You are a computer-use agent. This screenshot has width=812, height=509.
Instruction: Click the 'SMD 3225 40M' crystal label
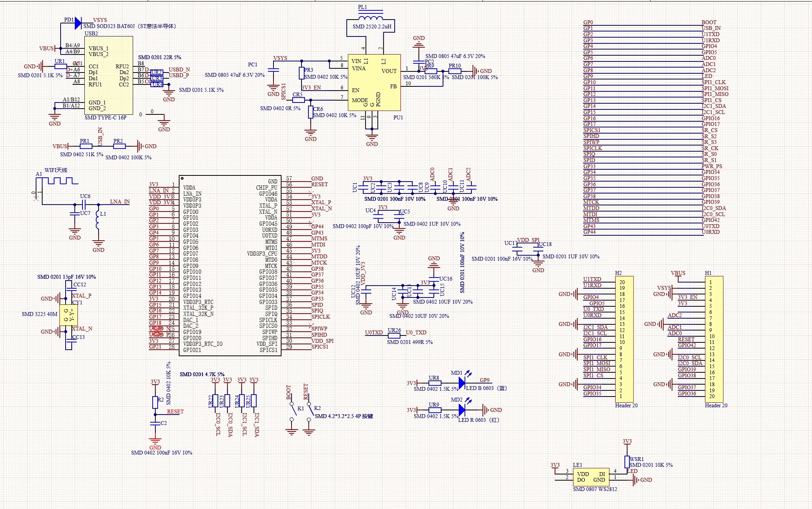tap(40, 314)
